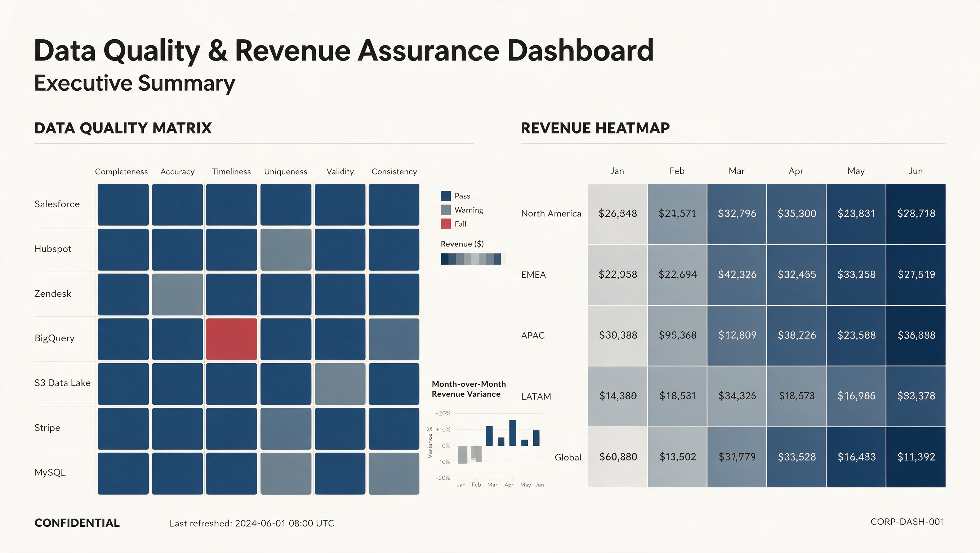
Task: Click the CORP-DASH-001 dashboard ID
Action: tap(907, 522)
